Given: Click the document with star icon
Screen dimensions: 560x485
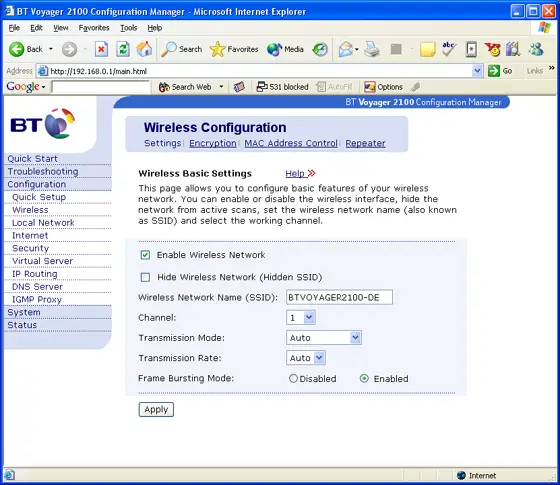Looking at the screenshot, I should click(471, 49).
